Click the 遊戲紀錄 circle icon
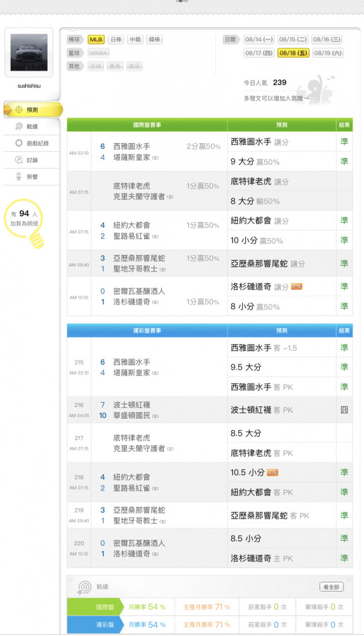Screen dimensions: 364x636 pyautogui.click(x=18, y=143)
